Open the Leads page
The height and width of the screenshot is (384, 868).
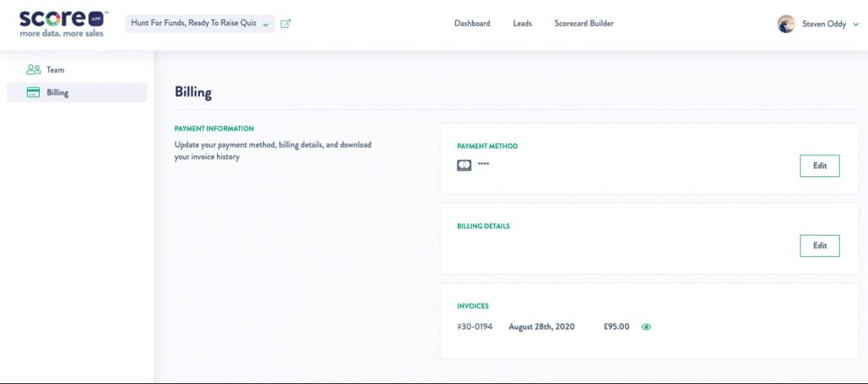[x=522, y=24]
